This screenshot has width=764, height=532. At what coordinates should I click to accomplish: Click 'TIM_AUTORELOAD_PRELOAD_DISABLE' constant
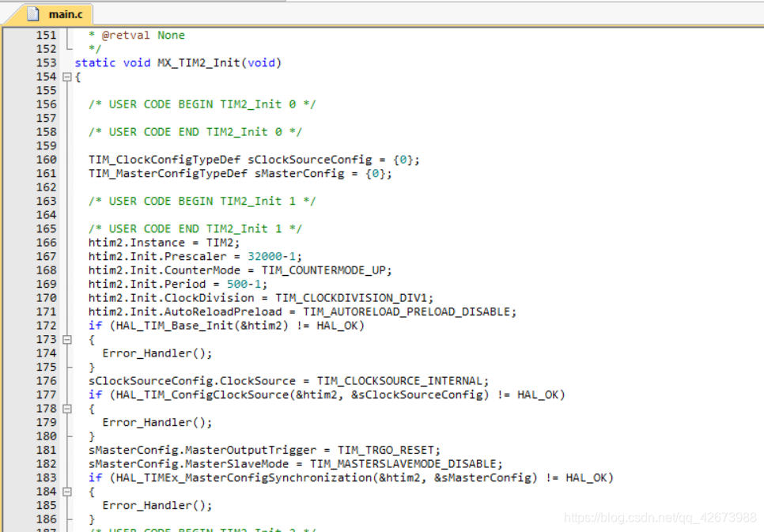coord(407,311)
